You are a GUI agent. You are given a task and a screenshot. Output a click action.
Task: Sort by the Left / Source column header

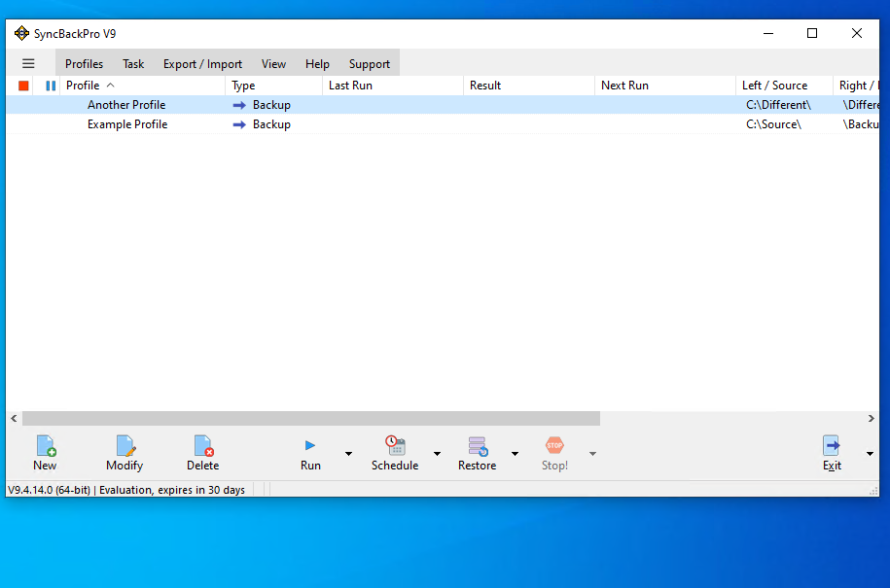[784, 86]
